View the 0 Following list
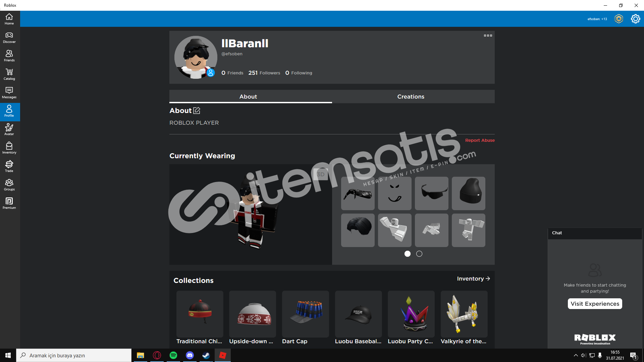The image size is (644, 362). (x=299, y=73)
